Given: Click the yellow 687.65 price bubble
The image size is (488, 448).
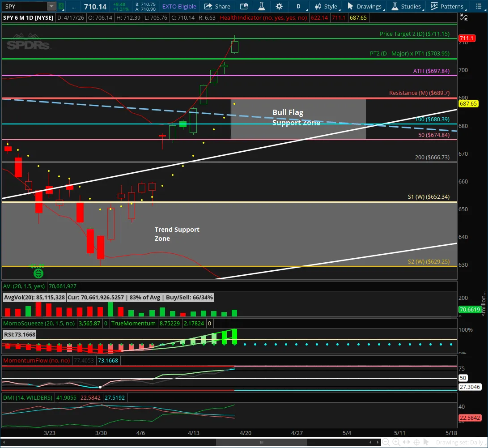Looking at the screenshot, I should point(468,104).
